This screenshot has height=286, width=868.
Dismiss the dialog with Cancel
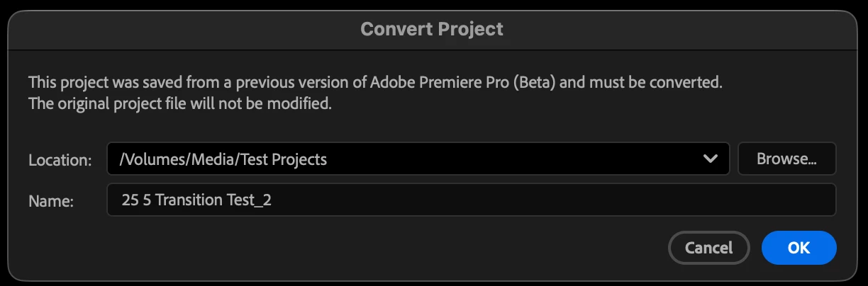708,248
